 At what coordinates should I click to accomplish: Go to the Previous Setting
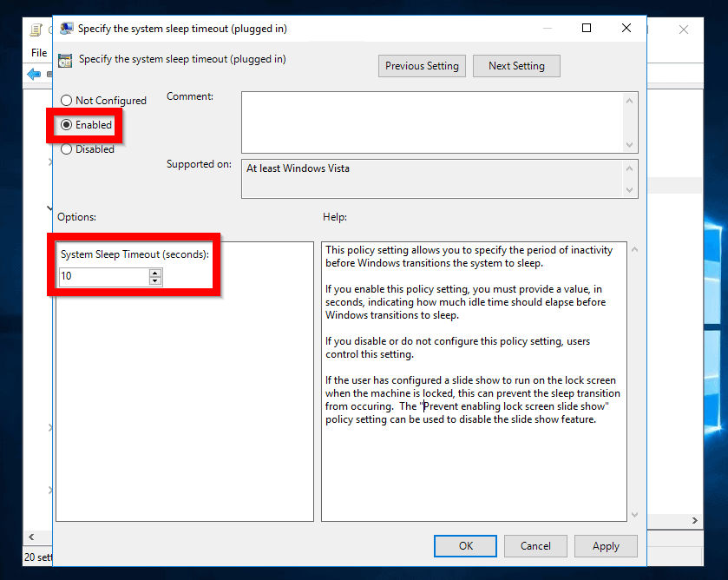pos(422,66)
